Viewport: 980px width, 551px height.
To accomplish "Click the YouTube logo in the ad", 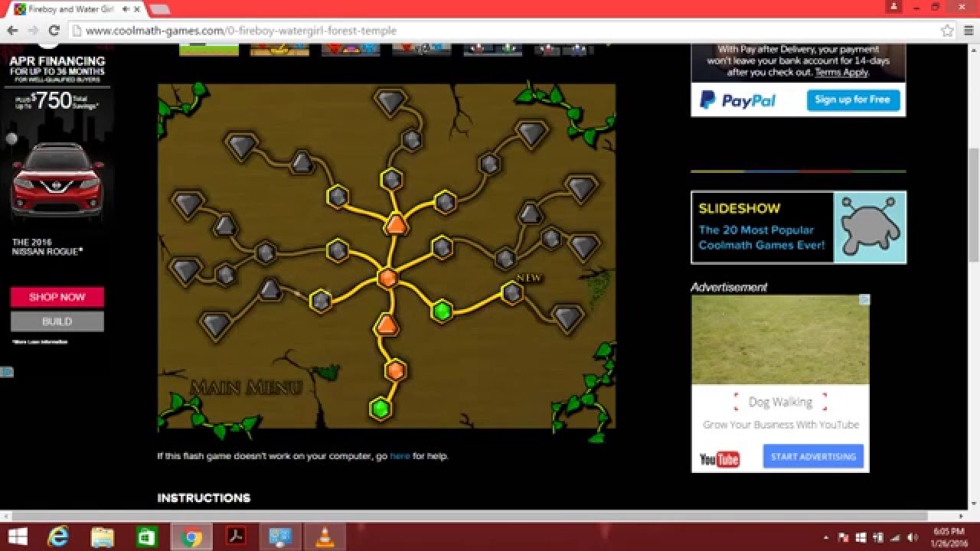I will click(719, 459).
